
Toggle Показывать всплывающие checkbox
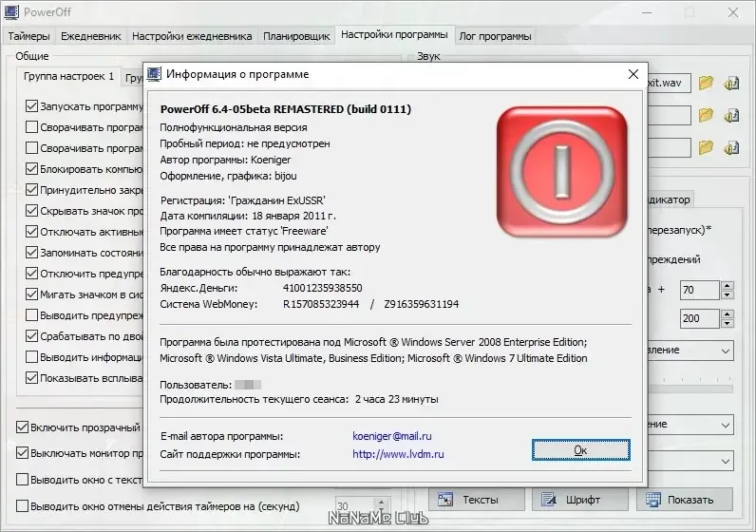tap(31, 378)
